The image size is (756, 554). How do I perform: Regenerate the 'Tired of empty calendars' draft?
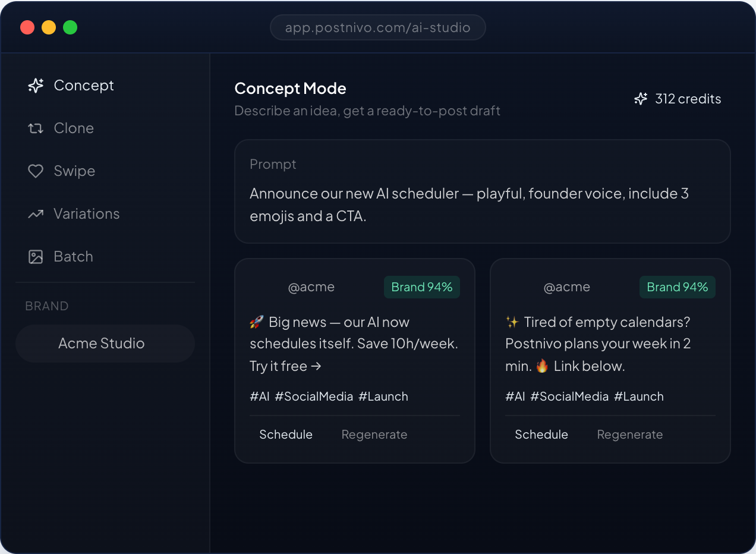pos(630,435)
